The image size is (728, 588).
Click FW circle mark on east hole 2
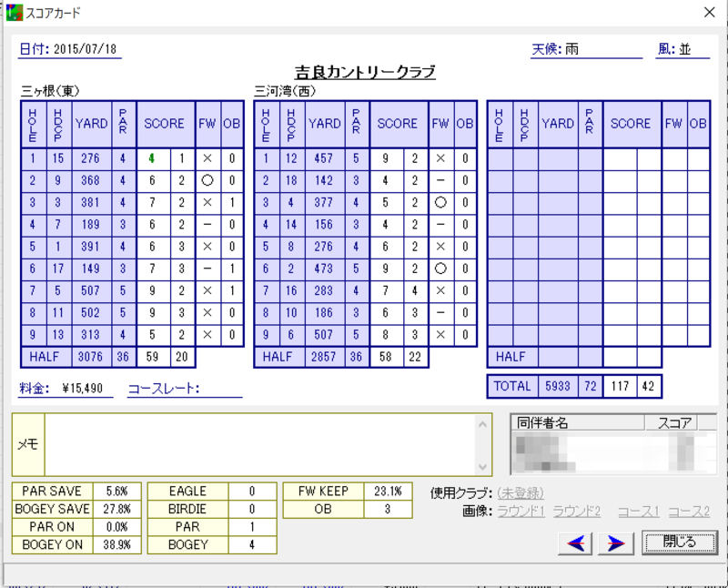(207, 180)
